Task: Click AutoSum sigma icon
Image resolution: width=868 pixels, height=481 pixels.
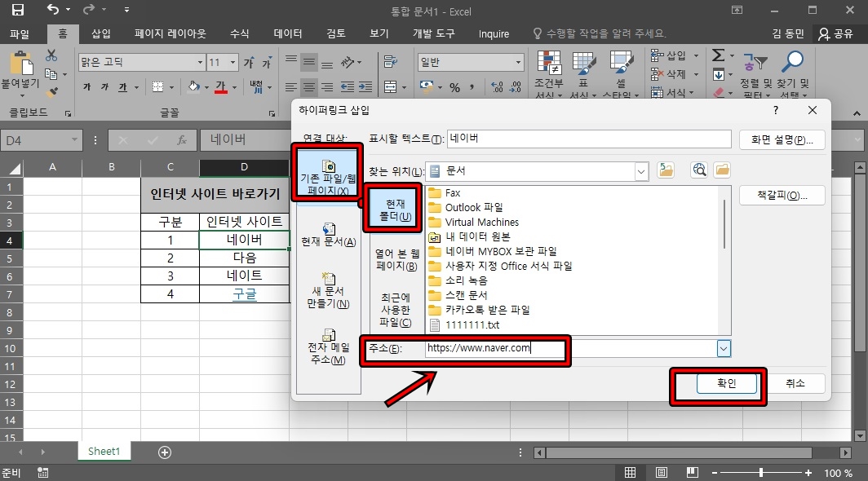Action: [x=719, y=55]
